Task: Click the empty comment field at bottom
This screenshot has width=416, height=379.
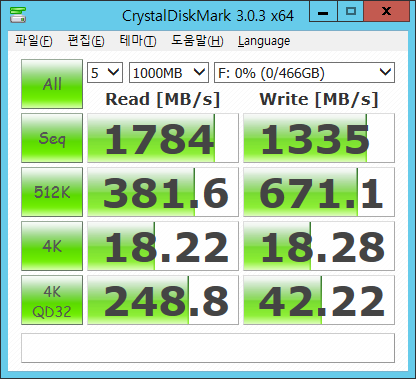Action: coord(208,348)
